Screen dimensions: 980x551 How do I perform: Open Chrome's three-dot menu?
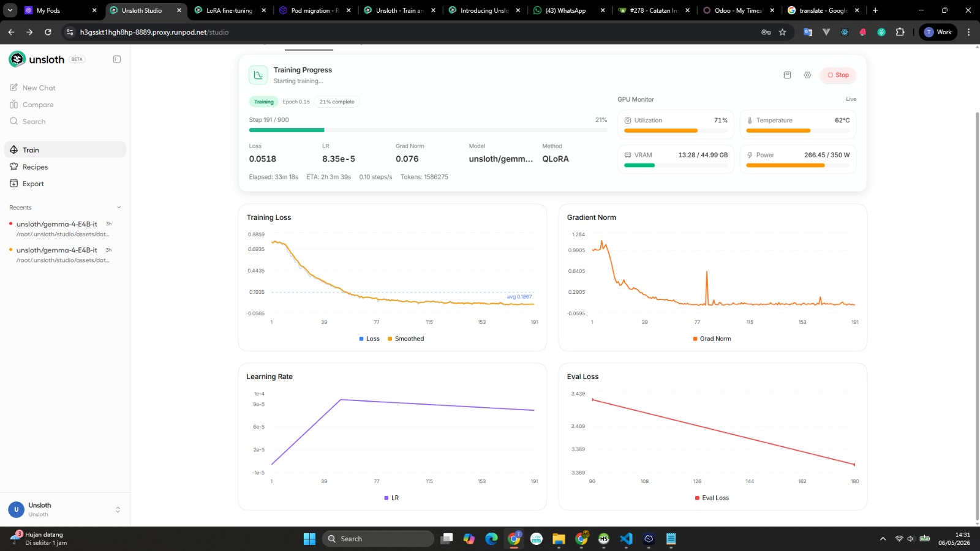coord(968,32)
